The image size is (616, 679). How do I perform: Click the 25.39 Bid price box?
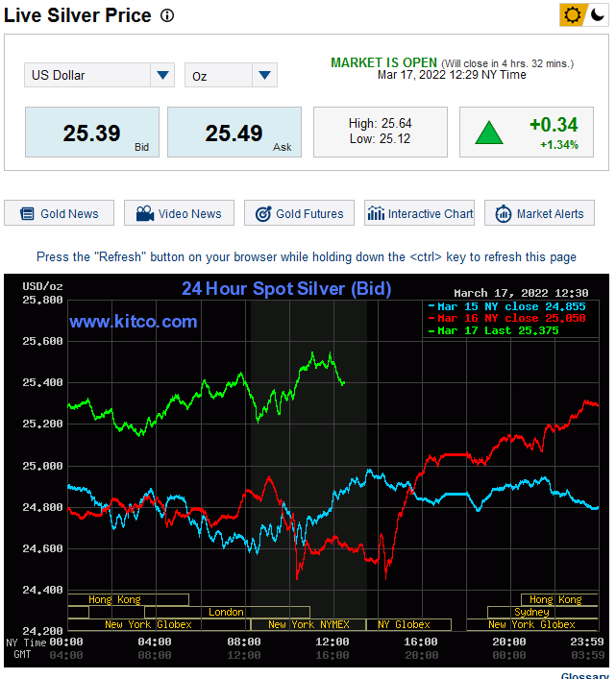(92, 133)
